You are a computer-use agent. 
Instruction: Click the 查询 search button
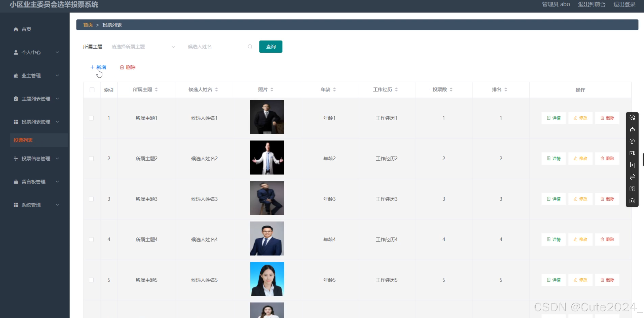coord(271,46)
